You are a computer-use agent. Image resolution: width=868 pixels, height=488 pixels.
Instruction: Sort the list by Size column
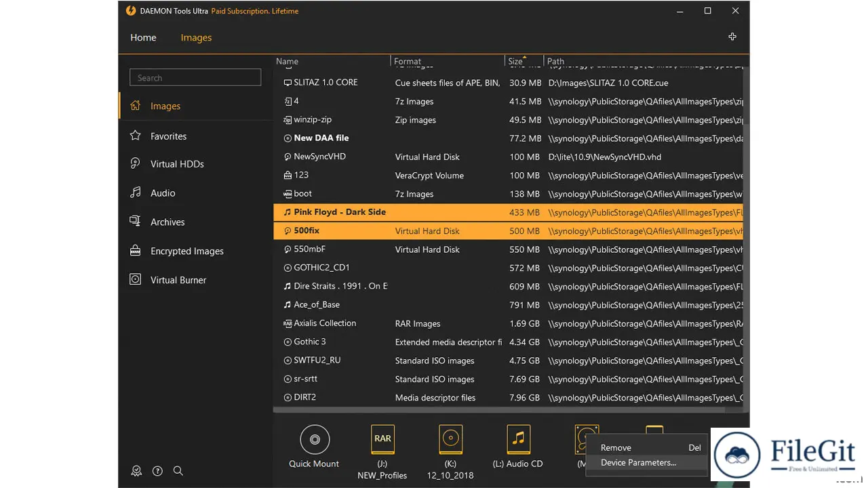click(525, 61)
